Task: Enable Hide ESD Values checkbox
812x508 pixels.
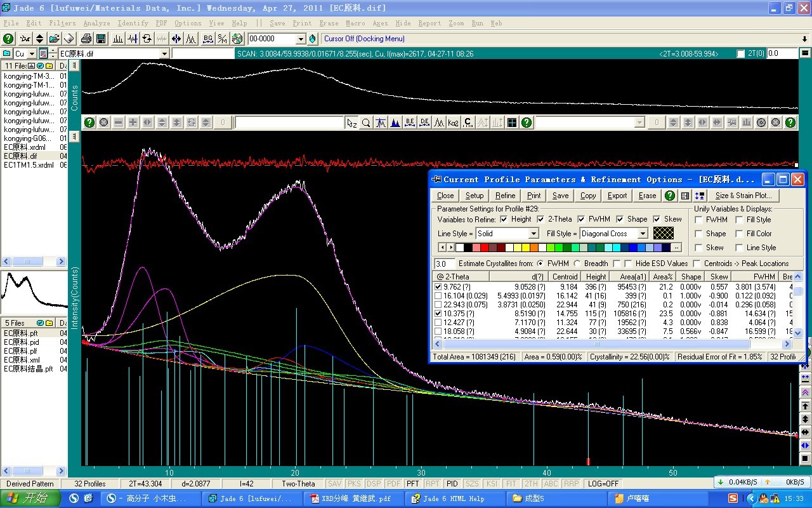Action: (628, 264)
